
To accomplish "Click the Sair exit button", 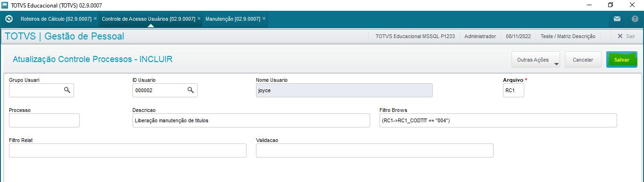I will pyautogui.click(x=626, y=36).
